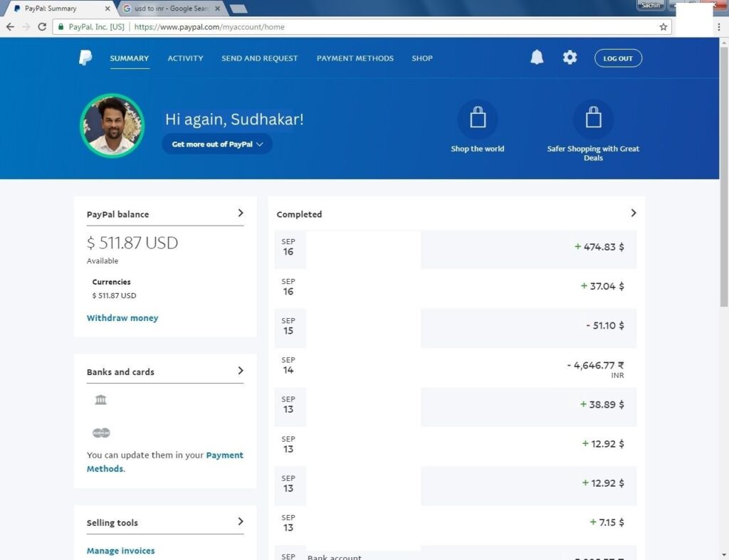This screenshot has width=729, height=560.
Task: Open the Manage invoices link
Action: [120, 550]
